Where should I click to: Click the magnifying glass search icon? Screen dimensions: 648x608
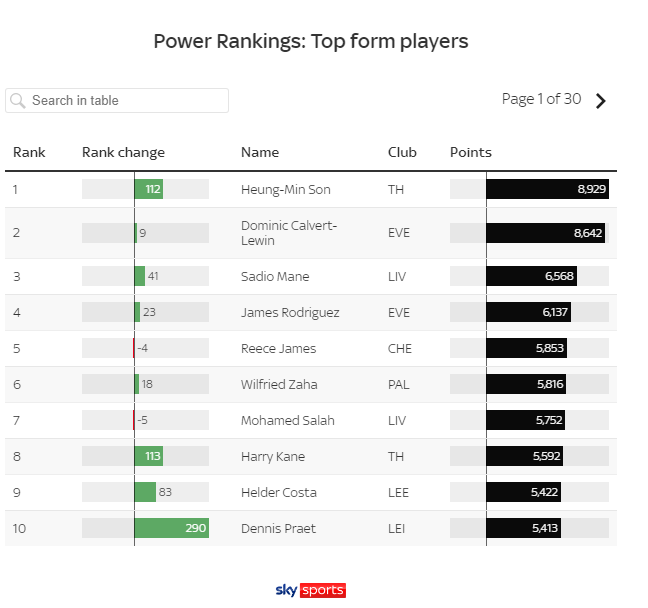pyautogui.click(x=18, y=100)
